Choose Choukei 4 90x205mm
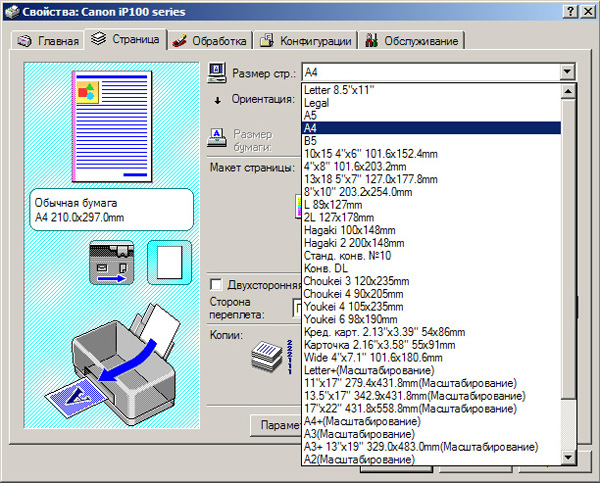The image size is (600, 483). 431,294
